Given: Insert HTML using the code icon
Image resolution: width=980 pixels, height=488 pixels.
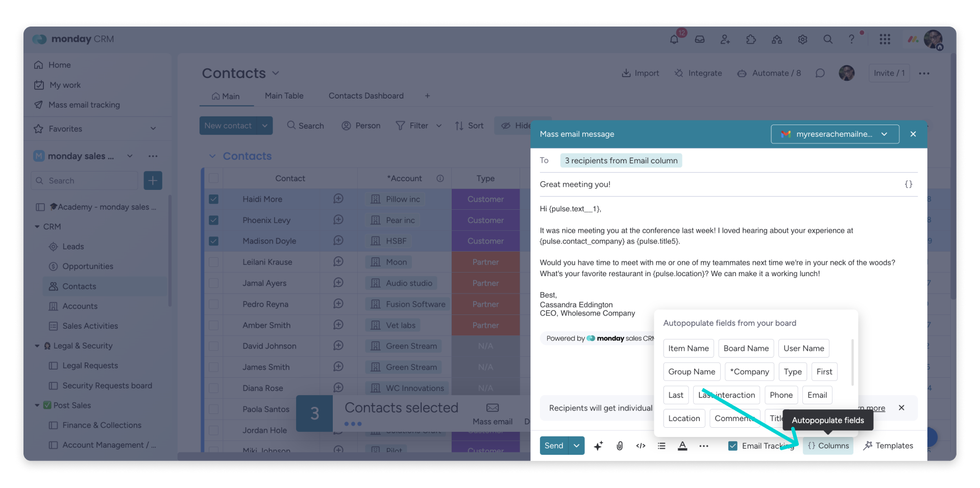Looking at the screenshot, I should point(641,446).
